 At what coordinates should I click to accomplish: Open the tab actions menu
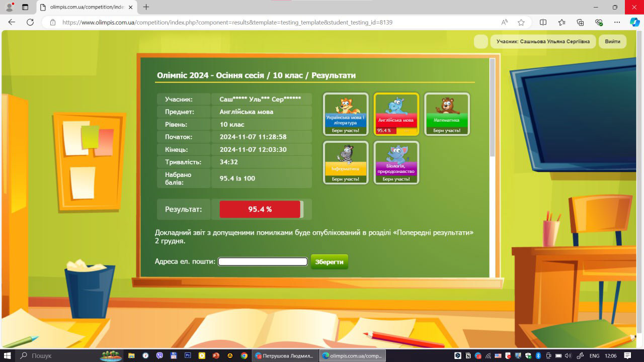25,7
